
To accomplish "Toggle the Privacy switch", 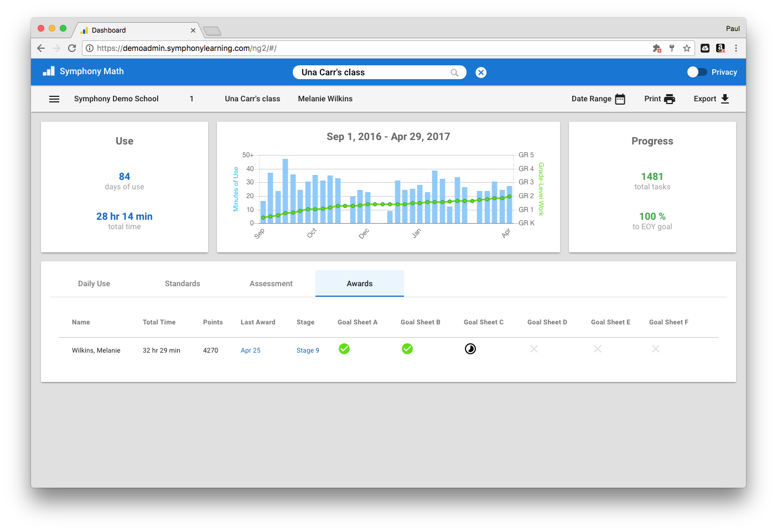I will (697, 72).
